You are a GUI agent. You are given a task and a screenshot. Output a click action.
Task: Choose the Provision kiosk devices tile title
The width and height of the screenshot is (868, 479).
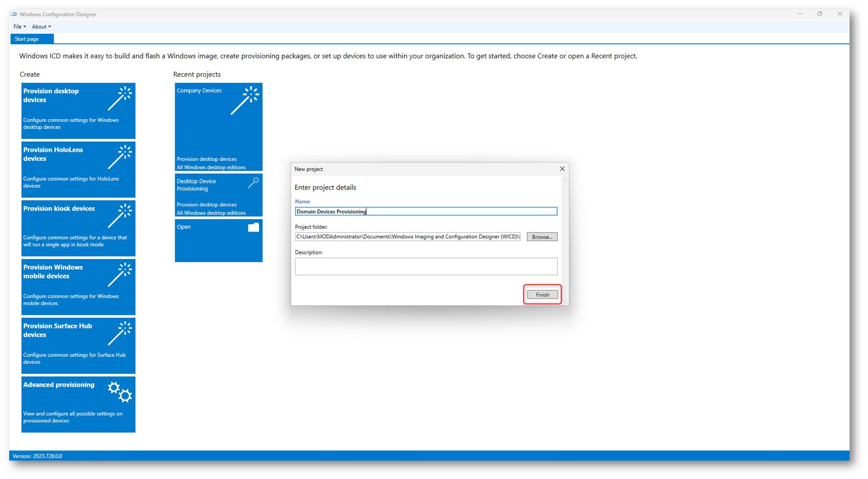[59, 208]
